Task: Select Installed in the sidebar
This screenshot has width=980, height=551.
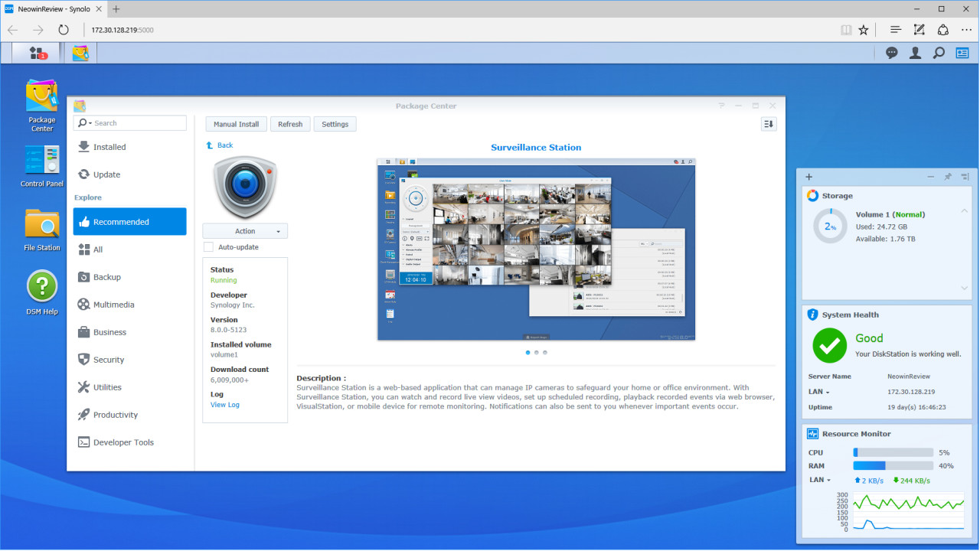Action: [x=130, y=147]
